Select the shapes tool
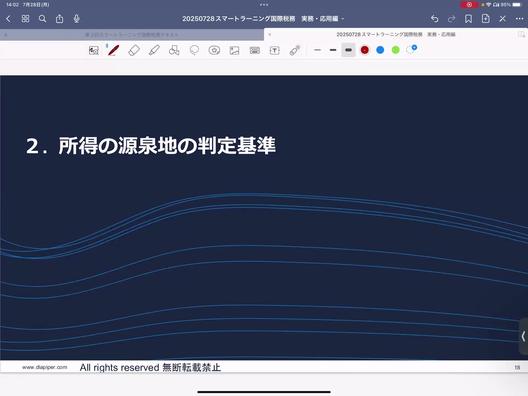 [x=174, y=51]
